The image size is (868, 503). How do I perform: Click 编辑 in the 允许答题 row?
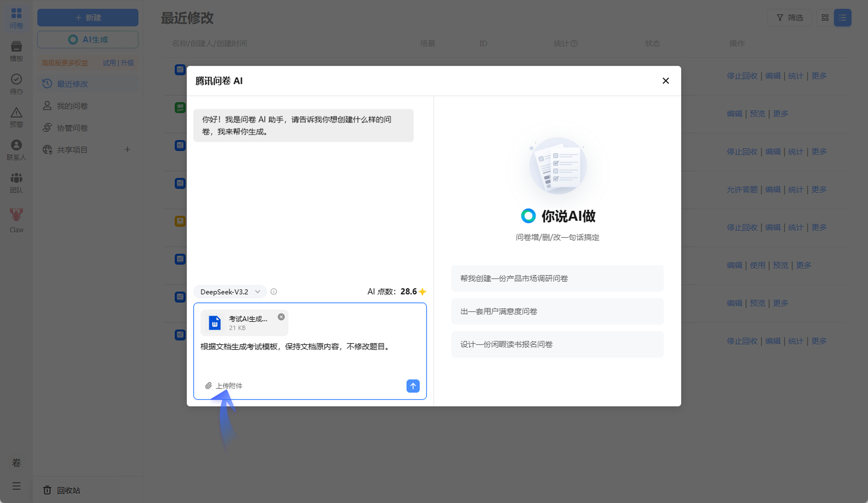(x=773, y=189)
